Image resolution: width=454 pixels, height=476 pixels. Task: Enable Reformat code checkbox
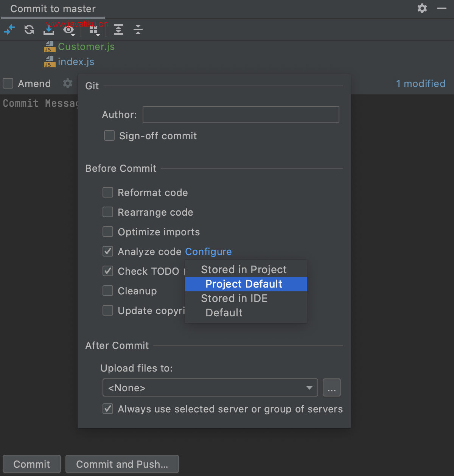[x=108, y=192]
